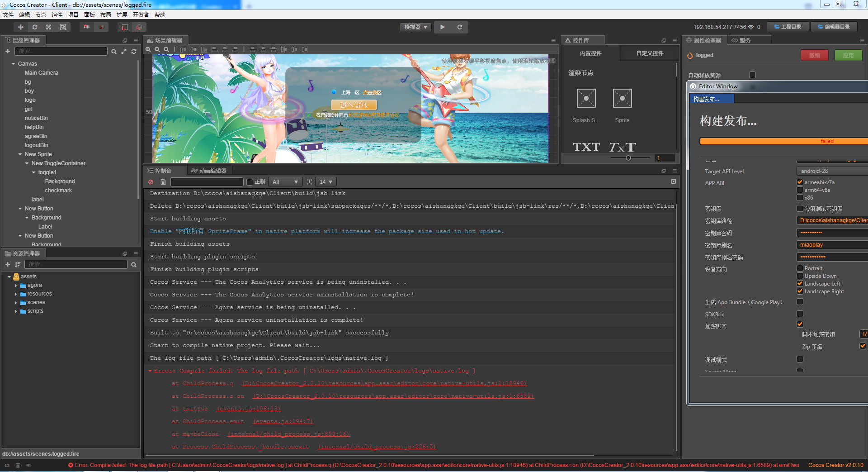Select the move transform tool

pyautogui.click(x=21, y=27)
